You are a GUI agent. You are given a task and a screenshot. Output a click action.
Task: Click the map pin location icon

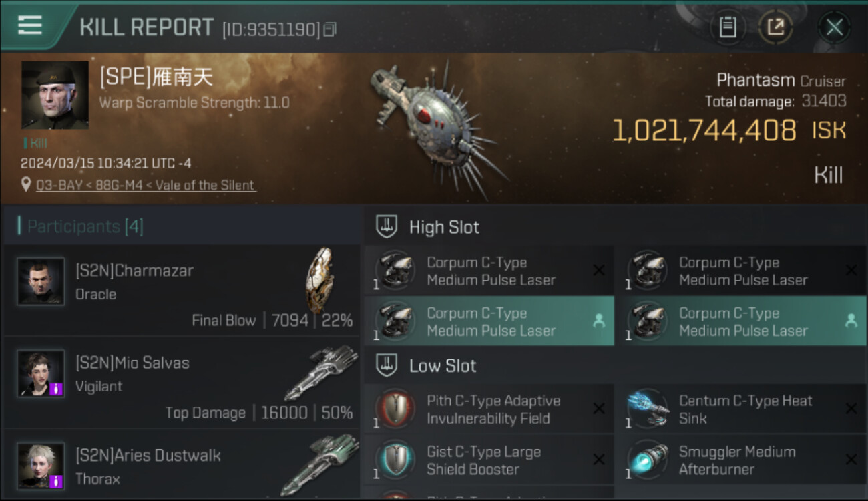(x=26, y=185)
